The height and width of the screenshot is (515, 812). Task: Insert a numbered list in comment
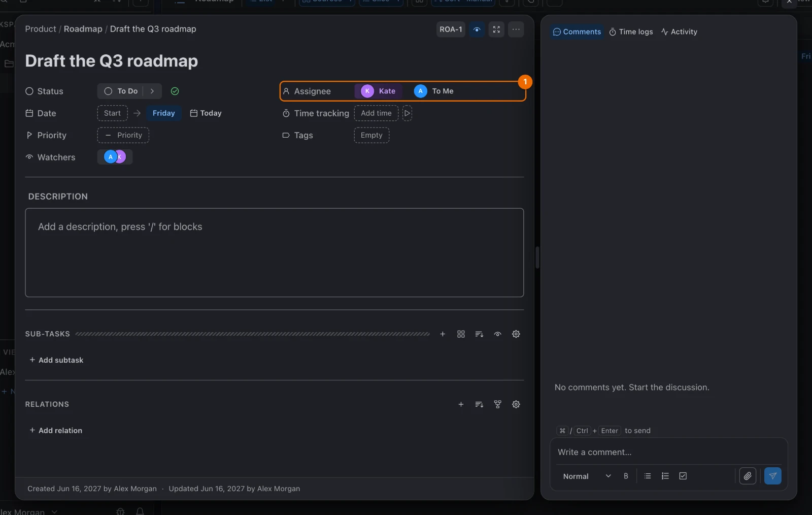(665, 476)
